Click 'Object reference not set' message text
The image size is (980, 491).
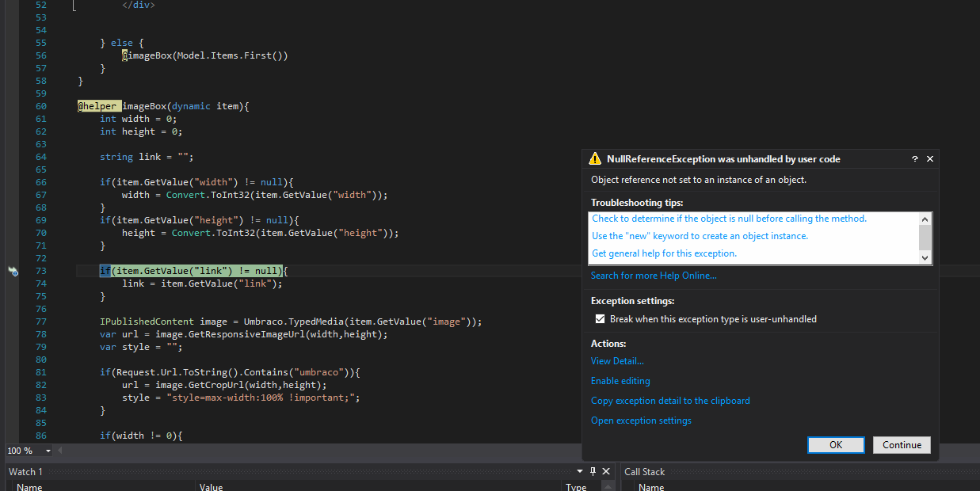pyautogui.click(x=699, y=180)
